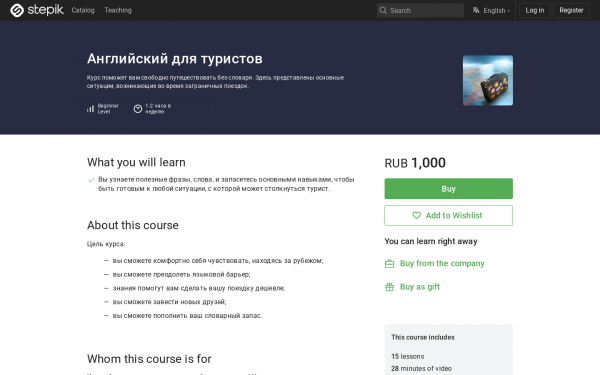600x375 pixels.
Task: Click Add to Wishlist button
Action: click(x=448, y=215)
